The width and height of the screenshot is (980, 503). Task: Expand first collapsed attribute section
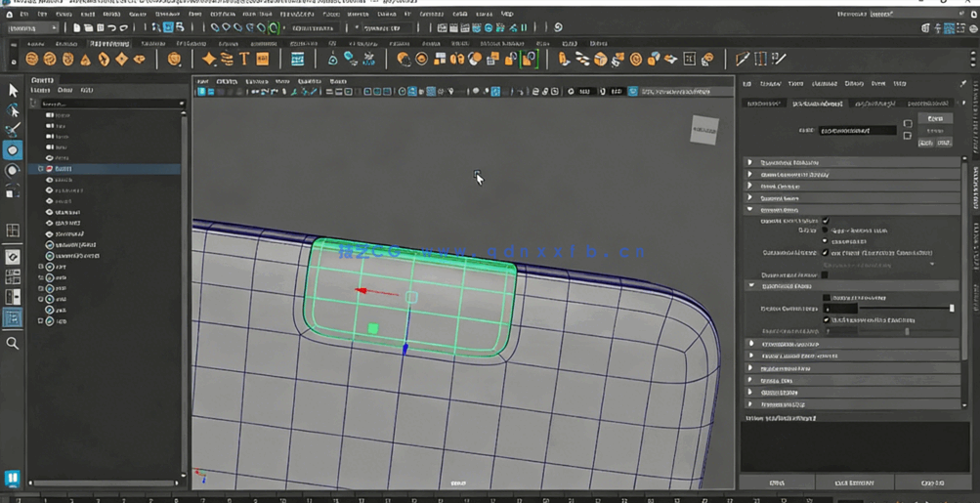[750, 163]
